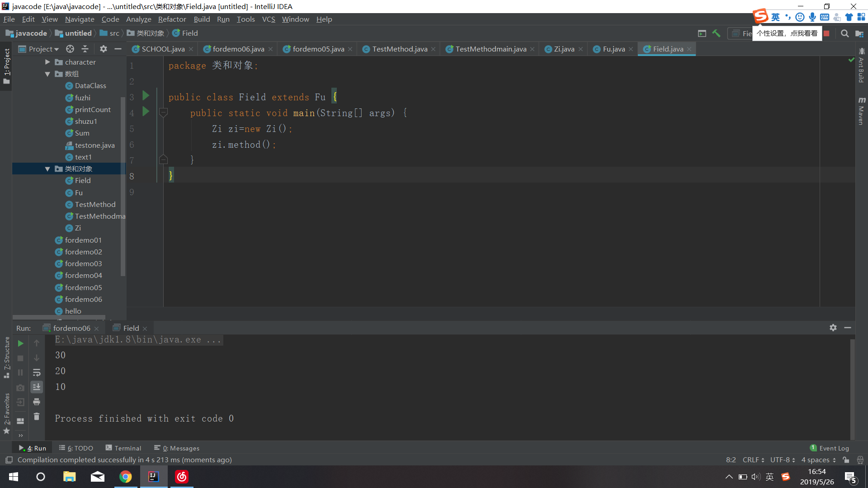
Task: Switch to the TestMethod.java tab
Action: pos(399,49)
